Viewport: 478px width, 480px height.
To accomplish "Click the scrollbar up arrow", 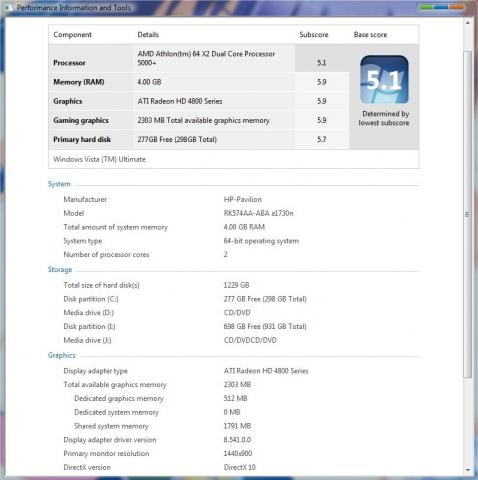I will [x=468, y=23].
